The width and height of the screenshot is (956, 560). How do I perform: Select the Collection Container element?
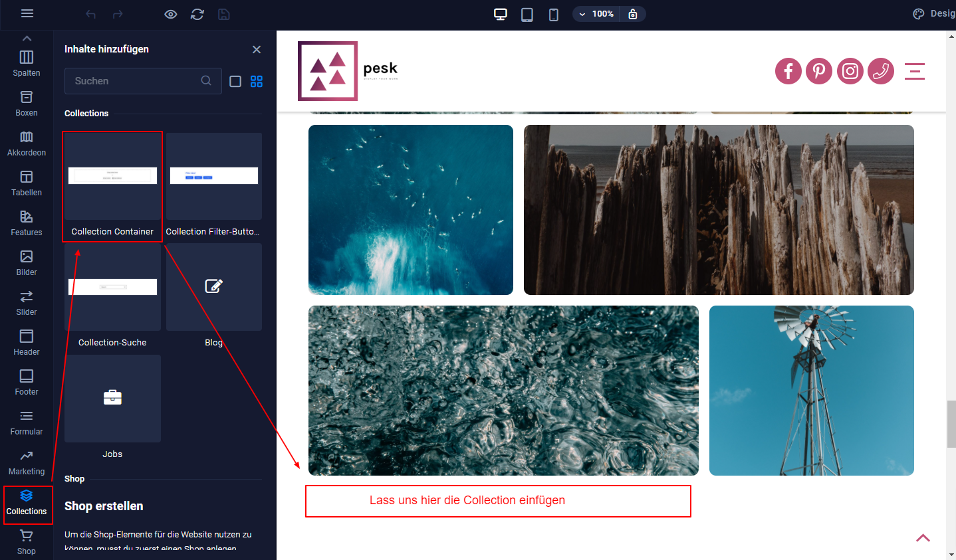click(x=112, y=186)
